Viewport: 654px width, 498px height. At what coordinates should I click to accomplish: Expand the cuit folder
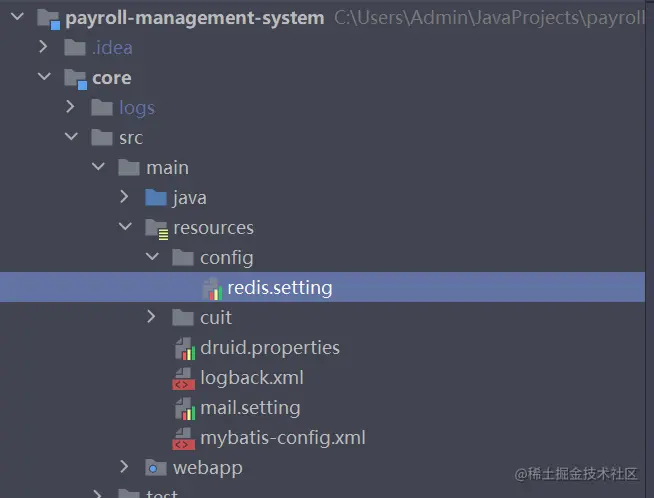pos(151,317)
